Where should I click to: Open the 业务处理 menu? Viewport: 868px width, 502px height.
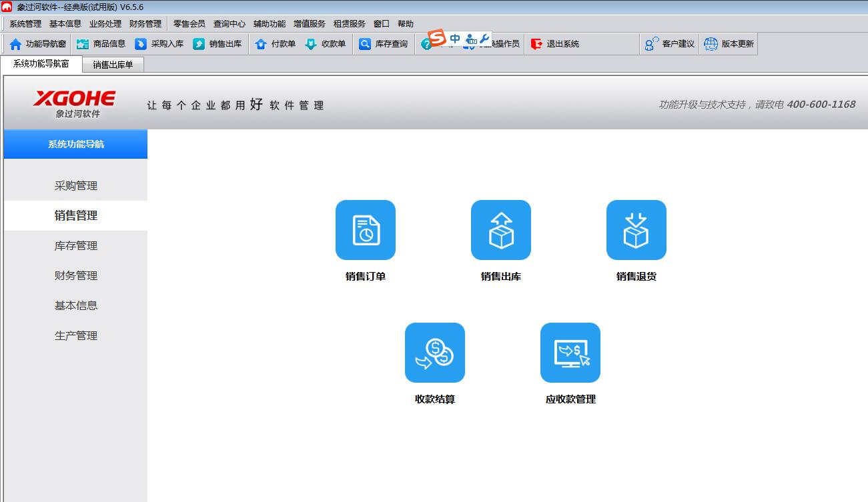click(x=105, y=23)
